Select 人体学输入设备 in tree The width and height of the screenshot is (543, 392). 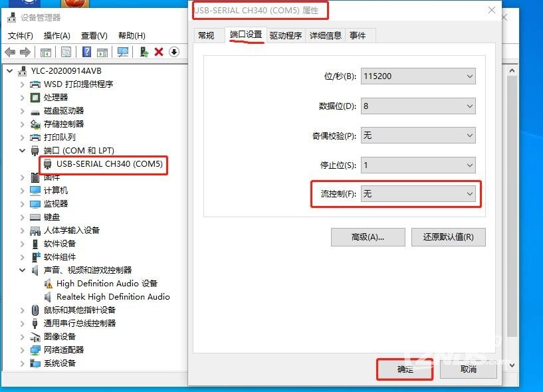point(72,231)
